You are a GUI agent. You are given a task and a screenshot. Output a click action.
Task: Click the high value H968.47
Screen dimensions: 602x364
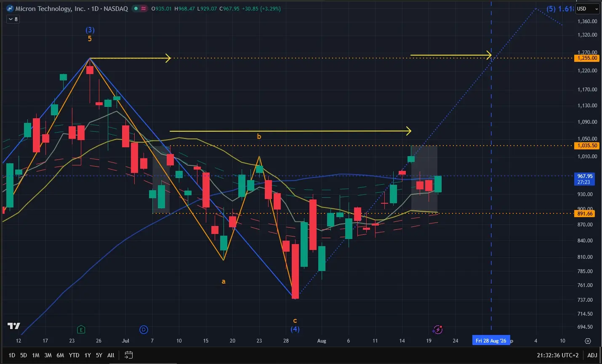click(185, 8)
